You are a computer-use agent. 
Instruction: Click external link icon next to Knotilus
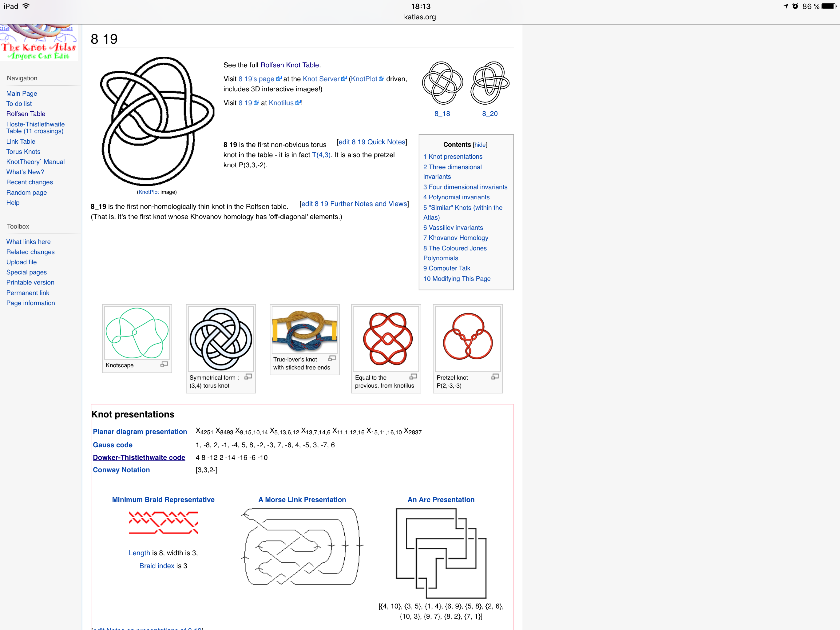click(x=298, y=103)
